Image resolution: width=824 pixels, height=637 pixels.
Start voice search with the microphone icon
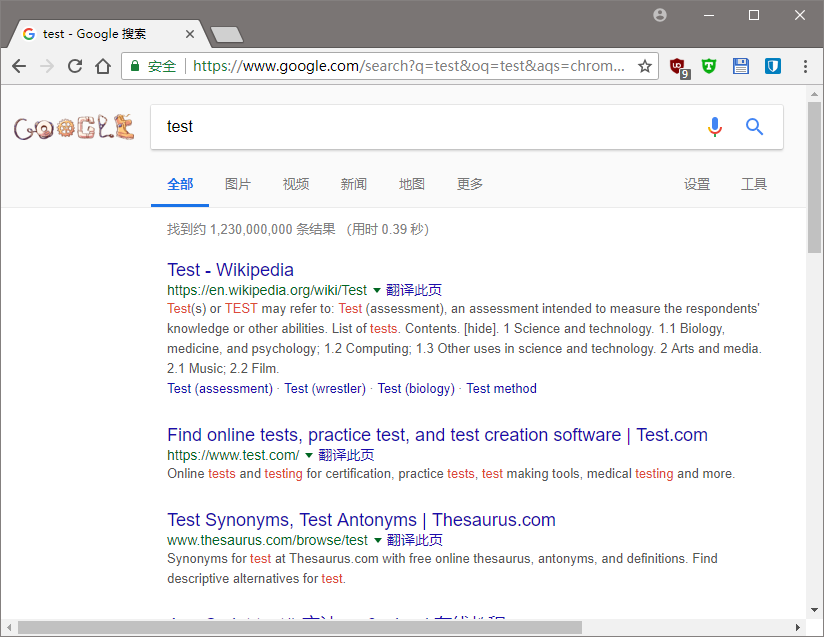tap(715, 127)
